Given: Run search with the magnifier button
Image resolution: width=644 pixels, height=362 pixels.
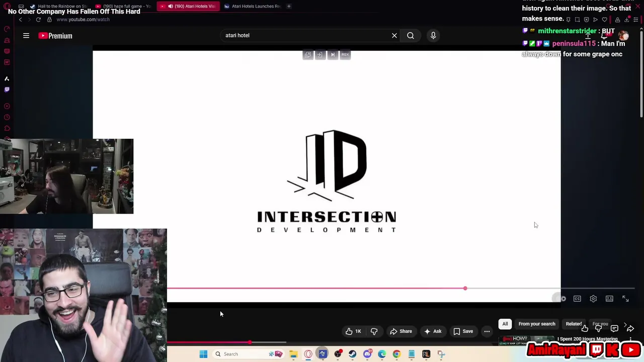Looking at the screenshot, I should 411,36.
